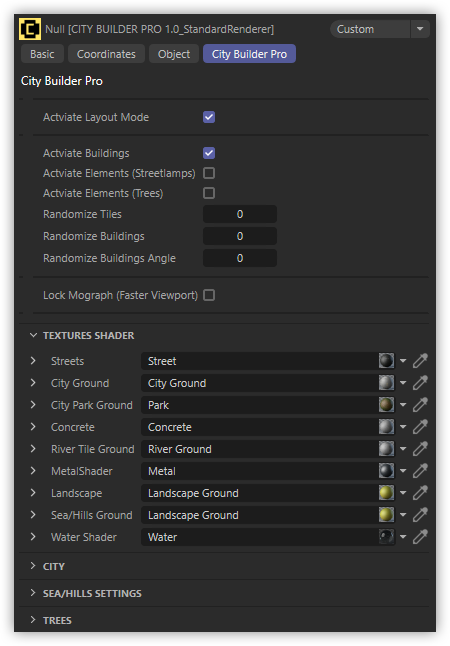
Task: Use the Landscape row eyedropper
Action: [420, 493]
